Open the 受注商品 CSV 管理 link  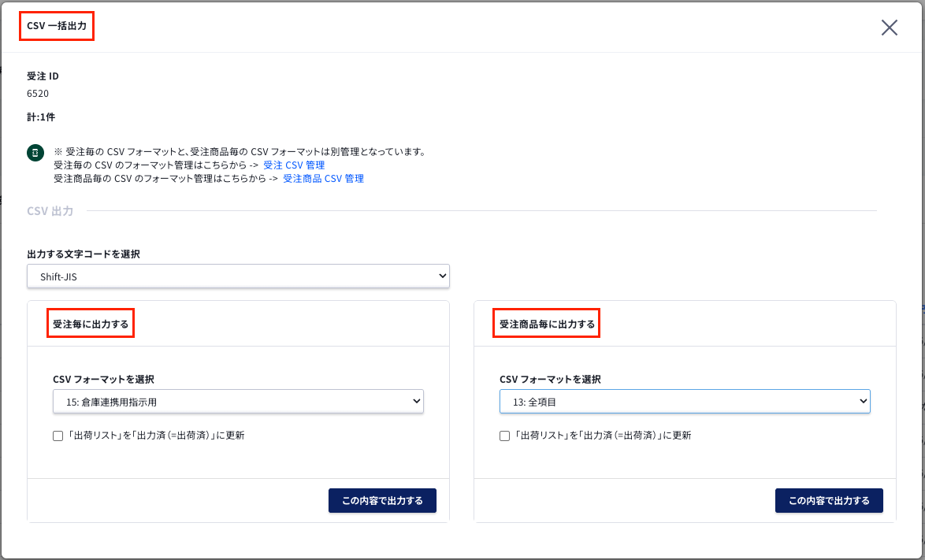click(x=323, y=179)
